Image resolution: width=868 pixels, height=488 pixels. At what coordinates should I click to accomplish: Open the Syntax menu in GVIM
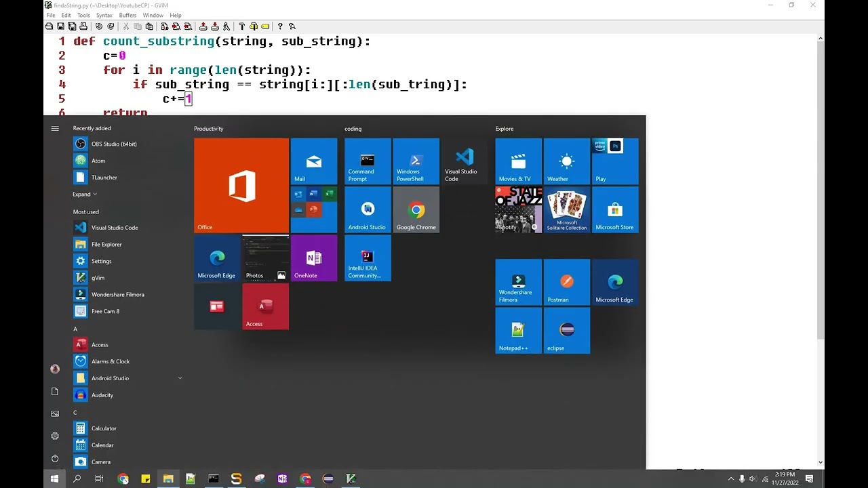104,15
